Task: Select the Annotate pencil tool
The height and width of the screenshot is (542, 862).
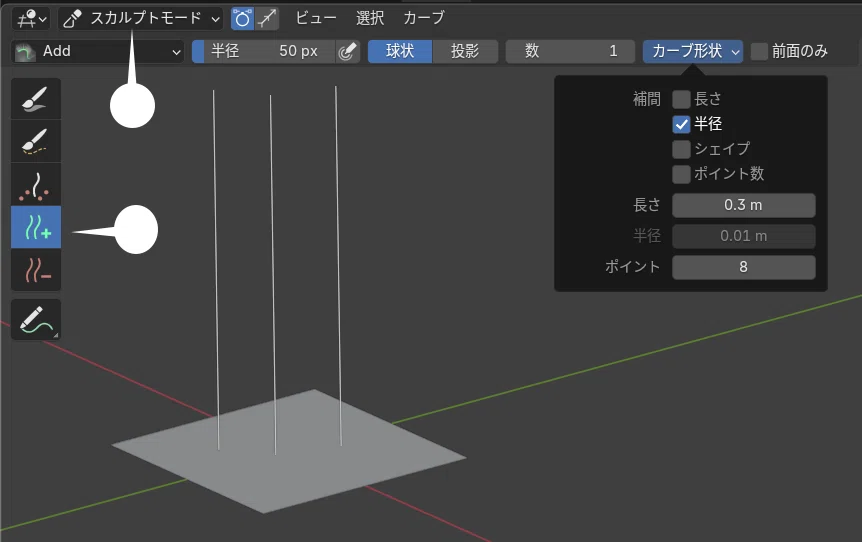Action: coord(36,319)
